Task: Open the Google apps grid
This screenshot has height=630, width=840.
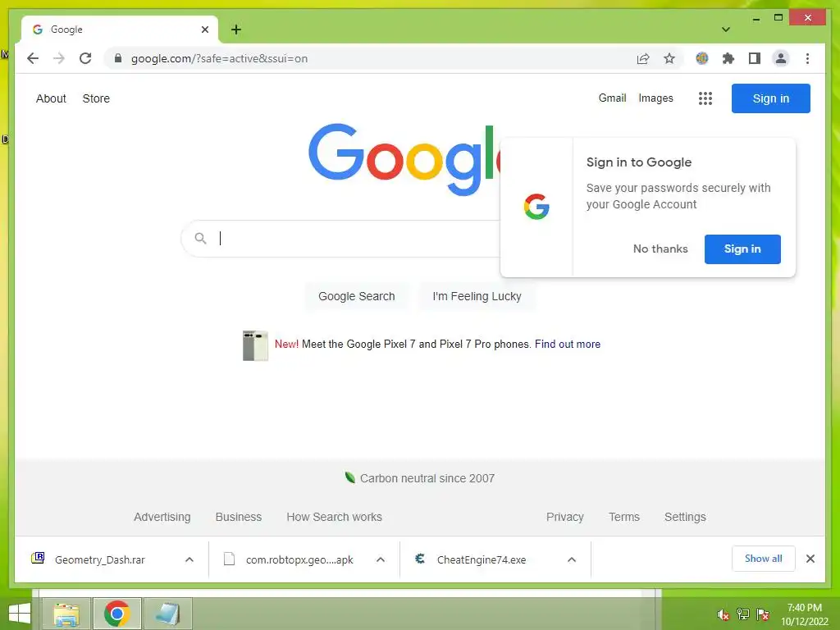Action: click(x=705, y=98)
